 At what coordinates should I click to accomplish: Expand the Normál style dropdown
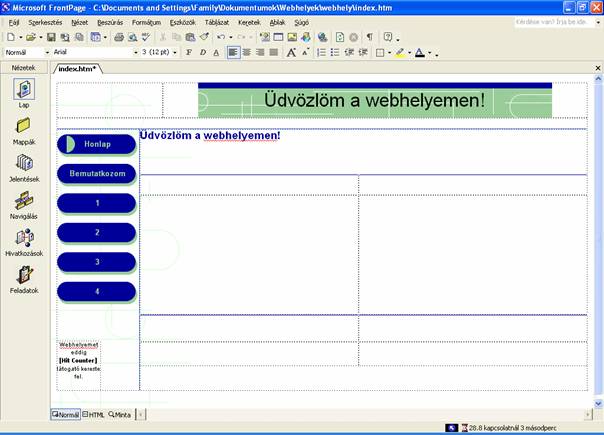click(x=46, y=52)
